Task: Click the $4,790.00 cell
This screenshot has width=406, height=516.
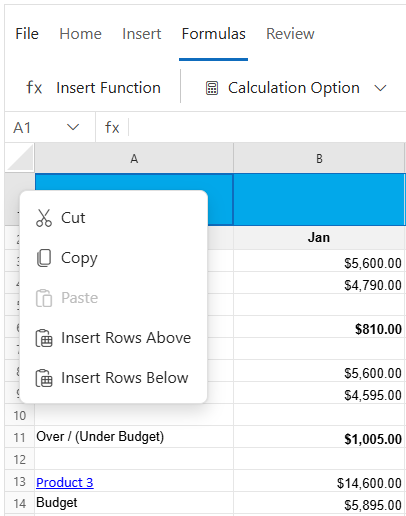Action: 319,283
